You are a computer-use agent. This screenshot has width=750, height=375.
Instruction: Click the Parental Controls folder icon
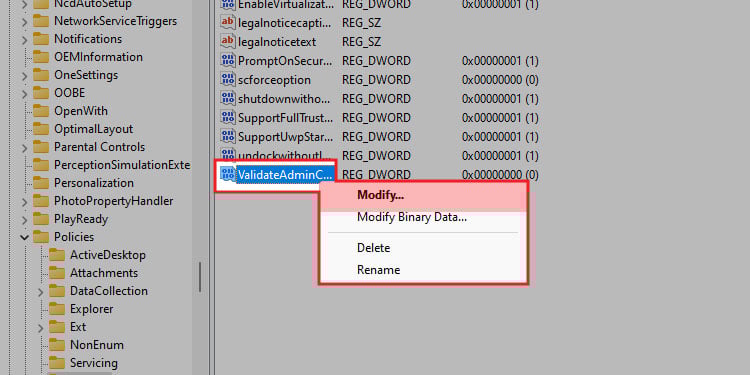(x=41, y=147)
